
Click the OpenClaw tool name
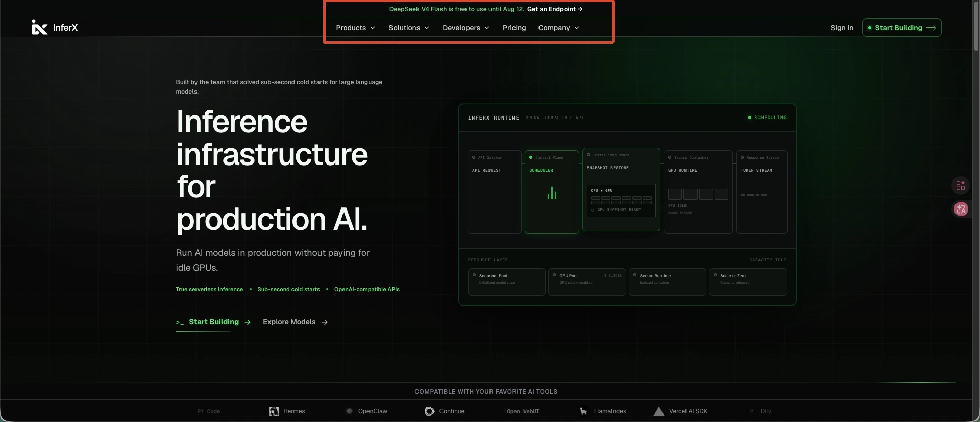coord(373,411)
